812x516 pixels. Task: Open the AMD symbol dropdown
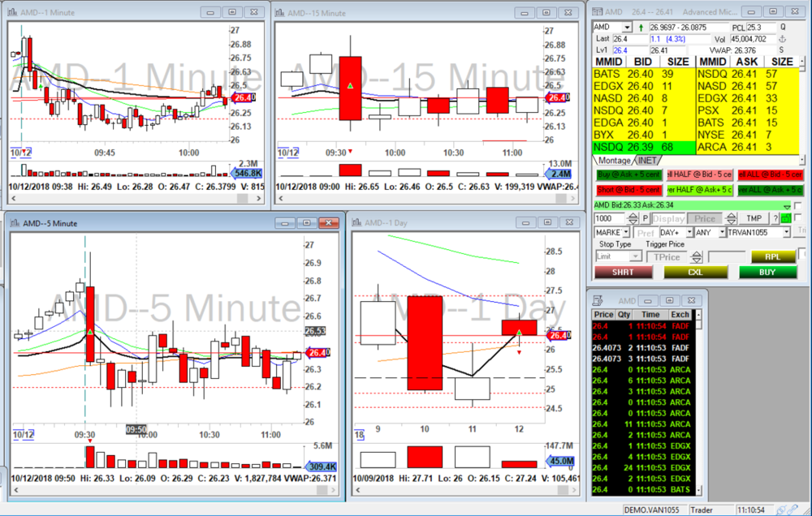click(626, 28)
